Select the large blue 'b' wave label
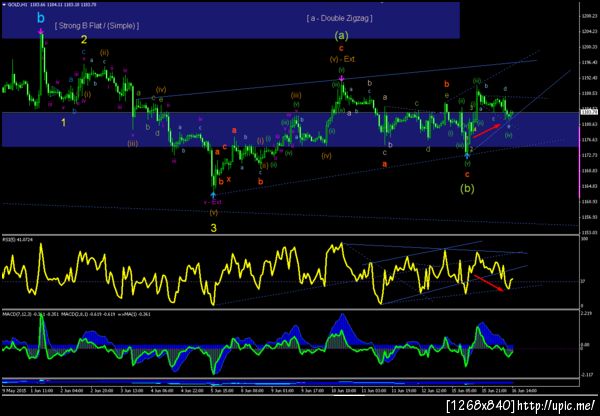Viewport: 600px width, 416px height. (x=41, y=18)
